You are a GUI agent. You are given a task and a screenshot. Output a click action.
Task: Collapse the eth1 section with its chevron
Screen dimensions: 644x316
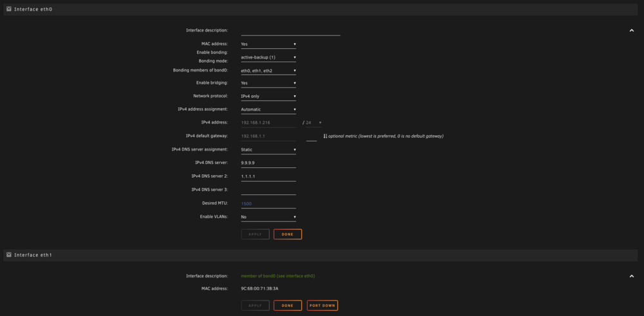(632, 276)
